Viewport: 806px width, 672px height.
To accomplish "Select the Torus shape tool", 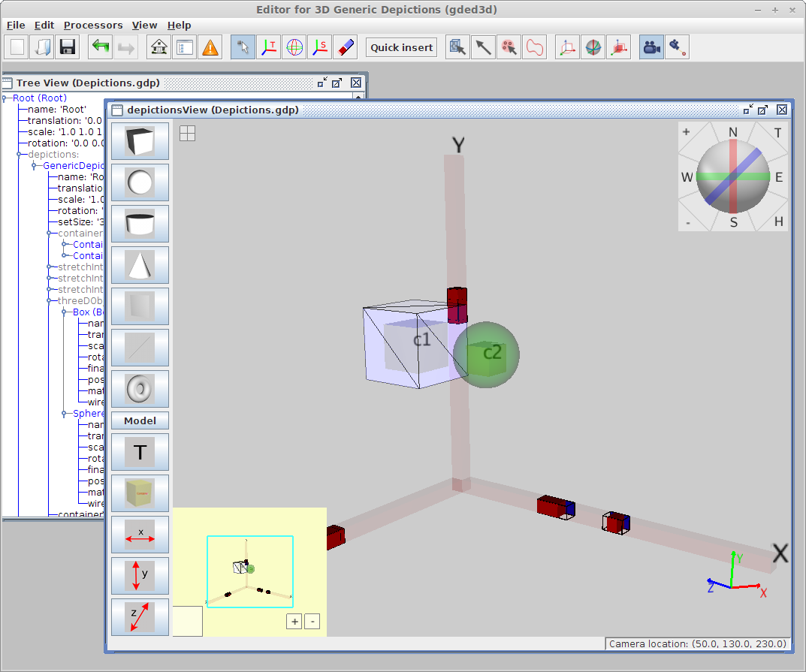I will click(x=140, y=388).
